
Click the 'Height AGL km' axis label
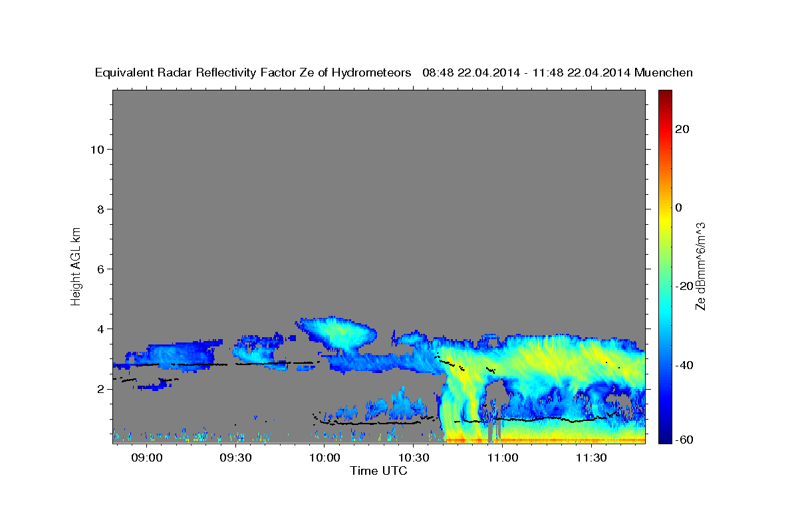point(76,265)
